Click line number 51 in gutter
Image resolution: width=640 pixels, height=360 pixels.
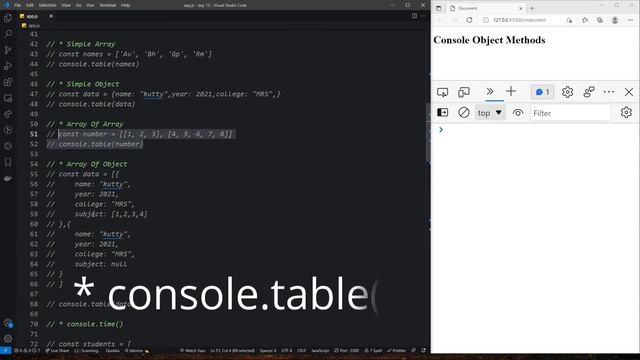(33, 134)
